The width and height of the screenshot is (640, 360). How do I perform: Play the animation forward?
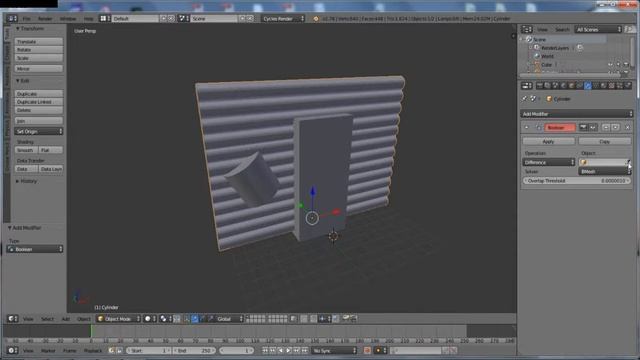tap(289, 350)
